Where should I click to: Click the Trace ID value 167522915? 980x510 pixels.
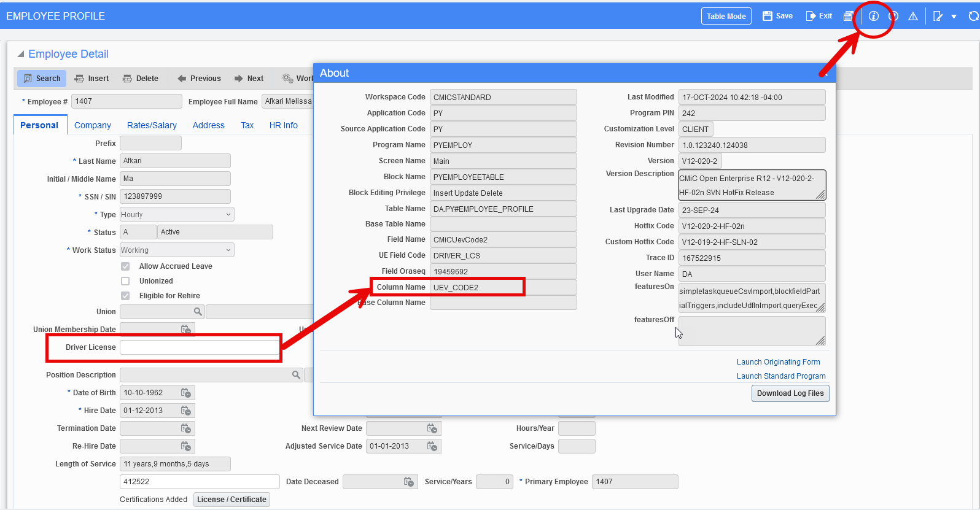click(x=752, y=258)
